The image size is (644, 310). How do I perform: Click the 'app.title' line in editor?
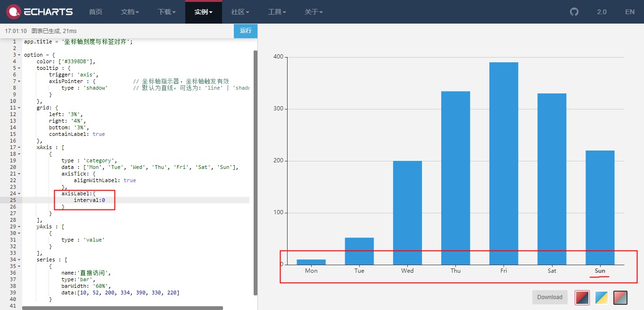tap(78, 42)
